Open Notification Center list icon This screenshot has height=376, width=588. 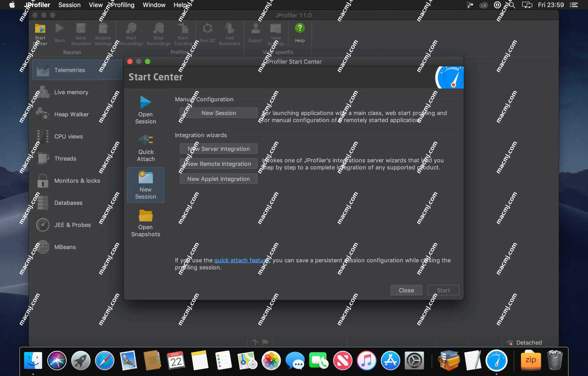pyautogui.click(x=574, y=5)
